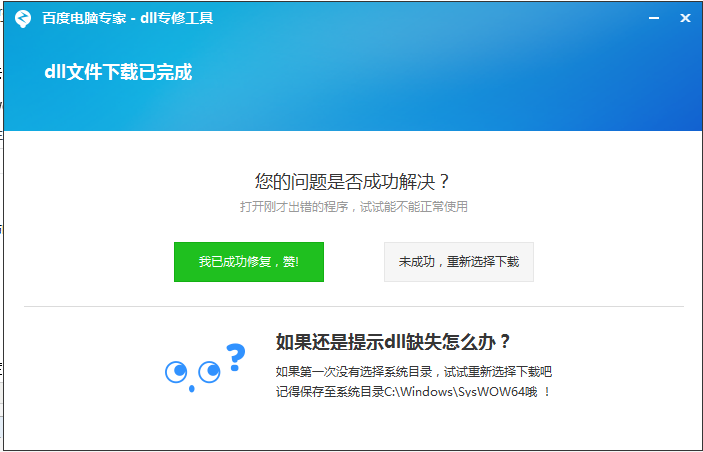
Task: Click the 如果第一次没有选择系统目录 tip line
Action: [414, 371]
